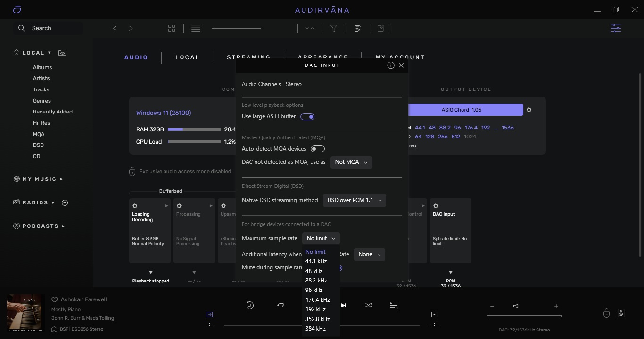Open Loading Decoding gear settings

click(x=135, y=206)
